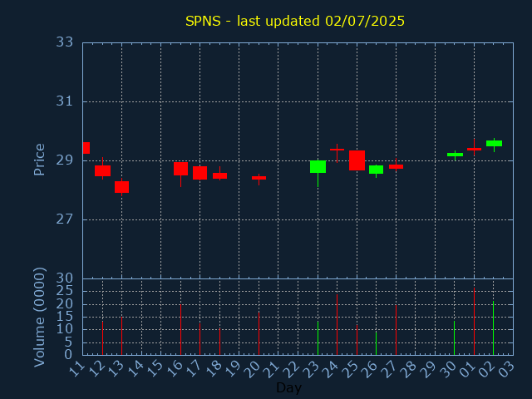Click the red volume bar for day 27

[x=396, y=330]
